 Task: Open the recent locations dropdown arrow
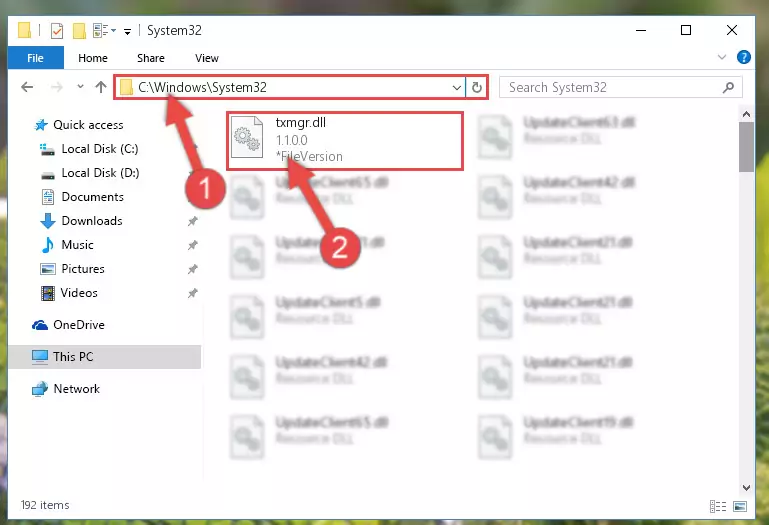[80, 87]
